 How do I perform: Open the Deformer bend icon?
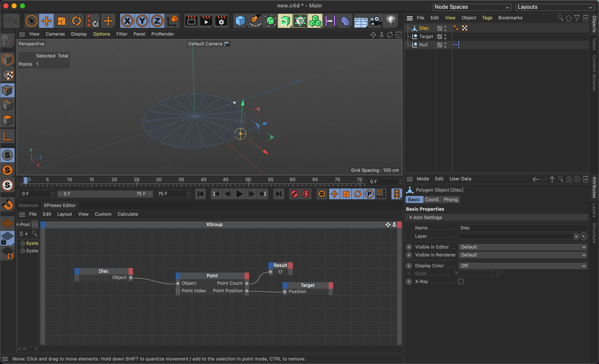click(x=345, y=21)
